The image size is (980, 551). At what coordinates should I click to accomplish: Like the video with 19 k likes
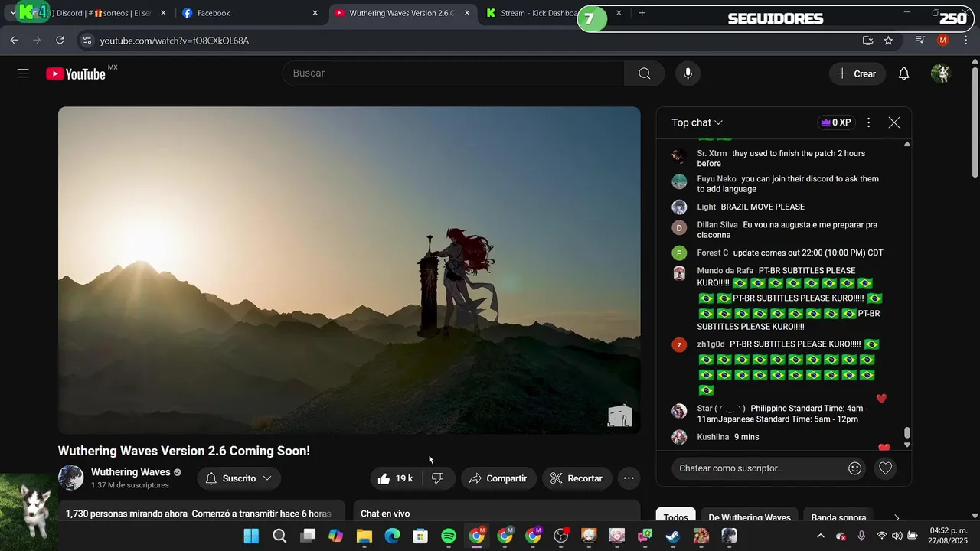coord(395,478)
